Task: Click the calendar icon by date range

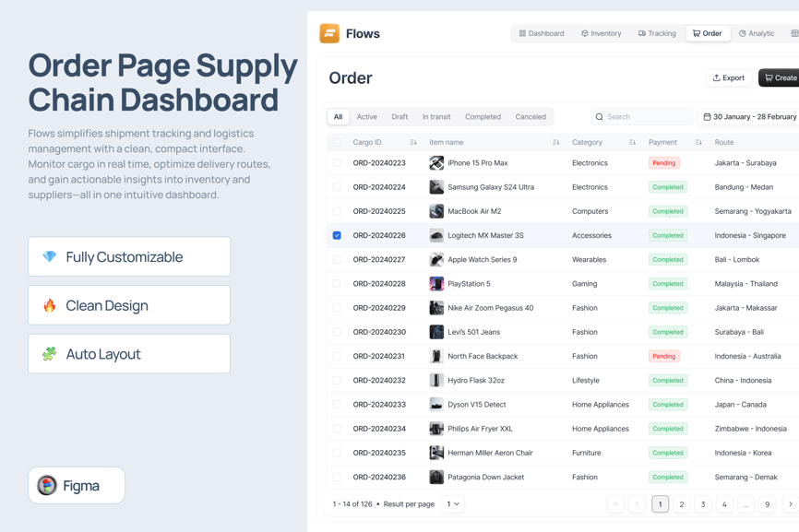Action: pos(707,117)
